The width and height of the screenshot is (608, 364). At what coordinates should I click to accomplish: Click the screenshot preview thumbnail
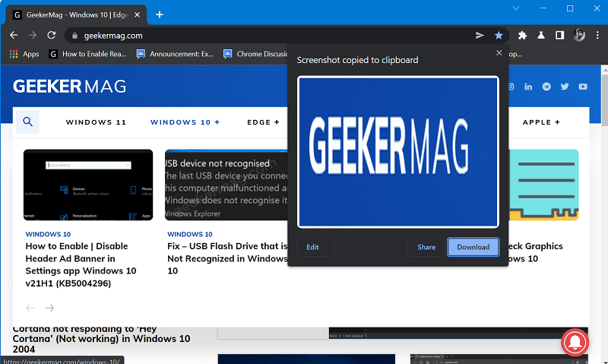click(x=397, y=151)
